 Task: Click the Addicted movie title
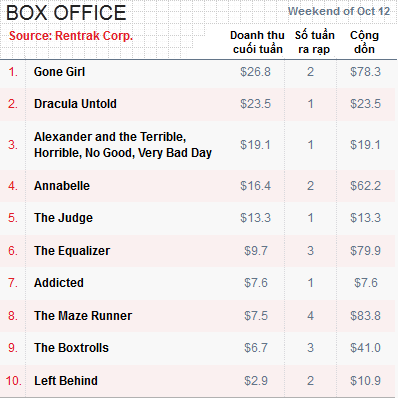click(59, 283)
